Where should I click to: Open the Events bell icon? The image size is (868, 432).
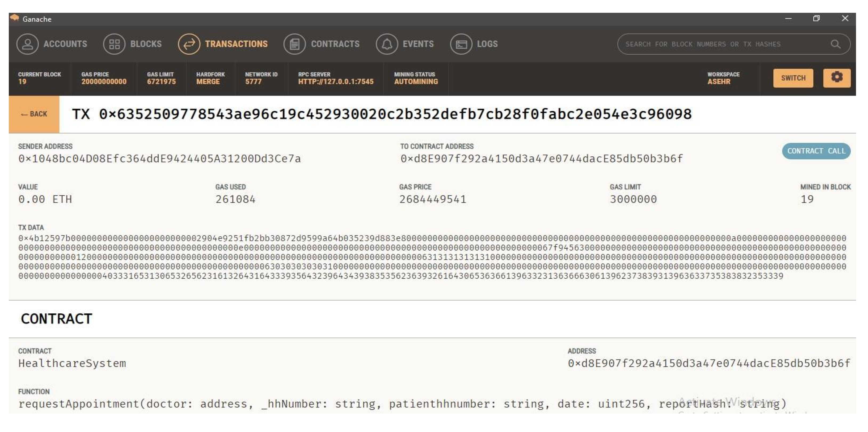[x=387, y=44]
